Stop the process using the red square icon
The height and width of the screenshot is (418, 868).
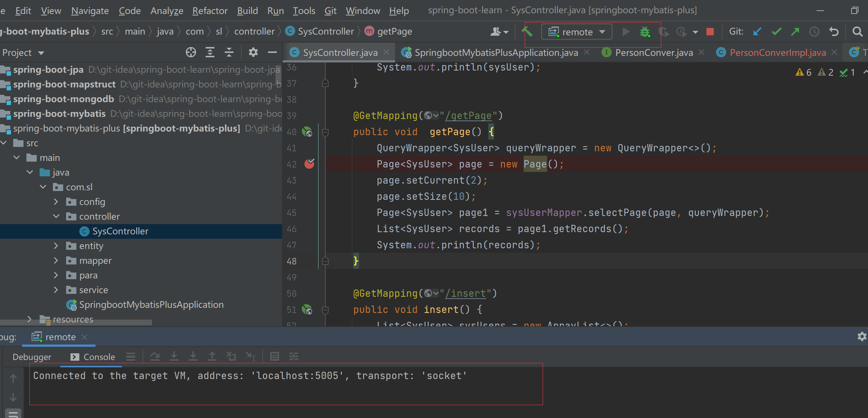(x=710, y=32)
